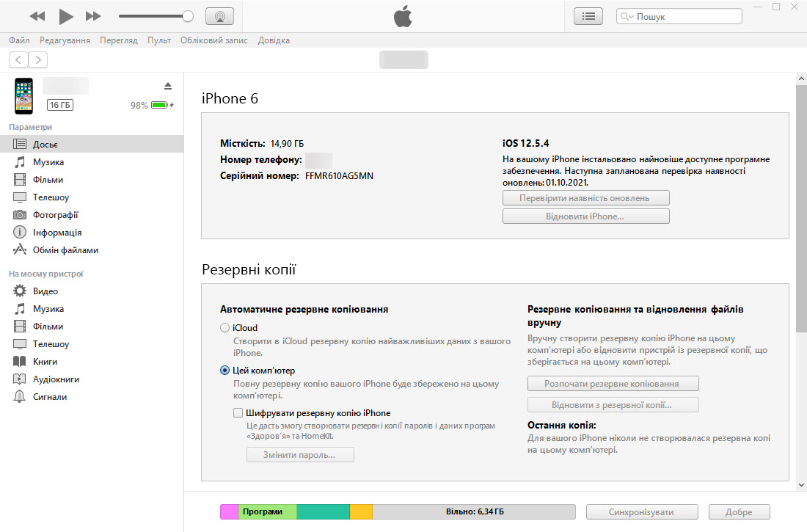Open the Пульт menu
The width and height of the screenshot is (807, 532).
click(x=159, y=40)
